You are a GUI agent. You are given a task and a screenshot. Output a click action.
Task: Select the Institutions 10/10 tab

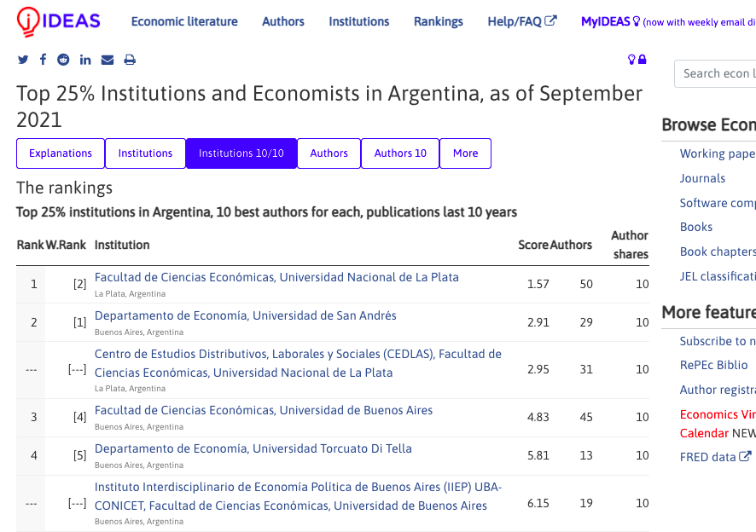click(241, 153)
